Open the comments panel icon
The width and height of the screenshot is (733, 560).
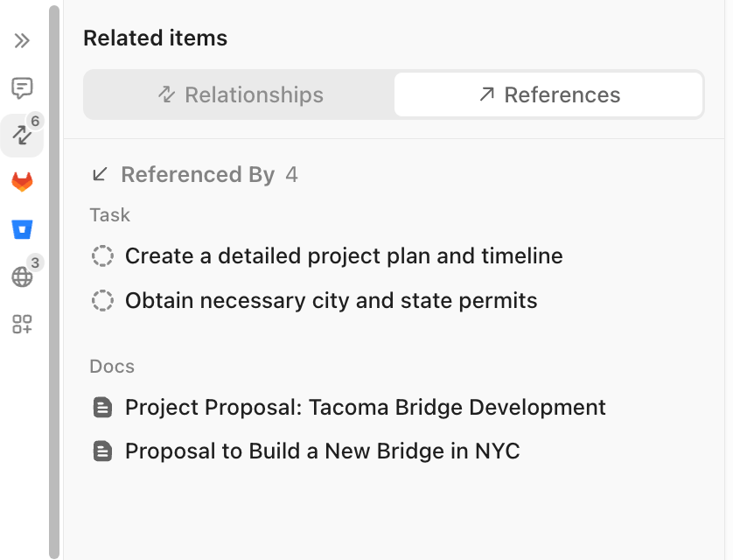[22, 87]
